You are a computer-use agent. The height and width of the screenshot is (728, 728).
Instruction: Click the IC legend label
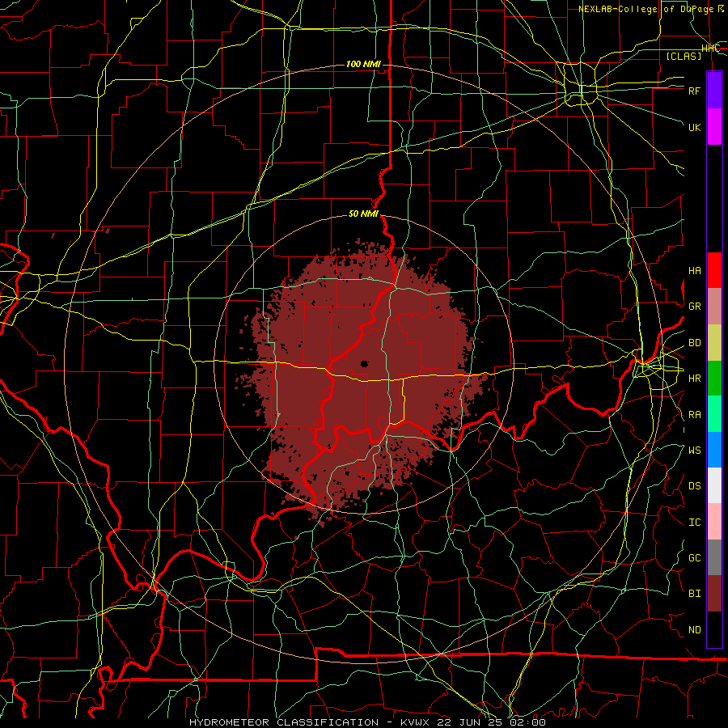point(695,523)
